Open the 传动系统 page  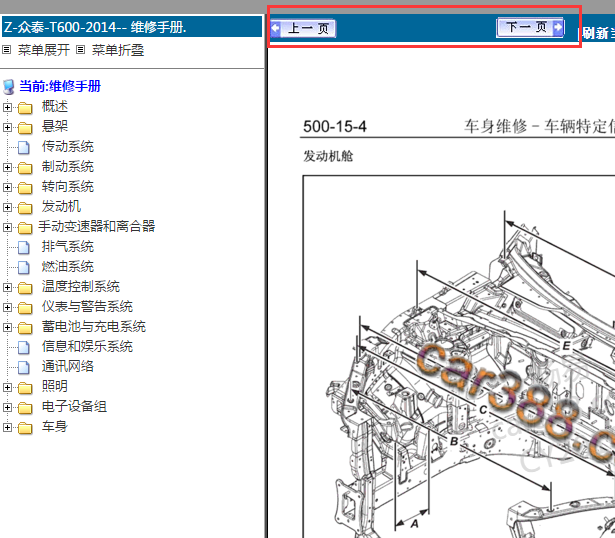(x=68, y=146)
